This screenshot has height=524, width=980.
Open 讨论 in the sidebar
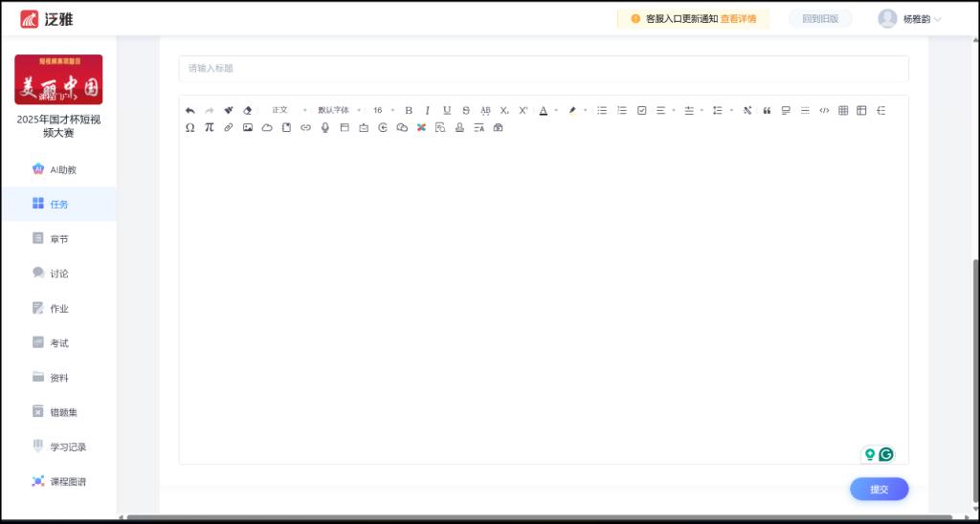coord(58,273)
